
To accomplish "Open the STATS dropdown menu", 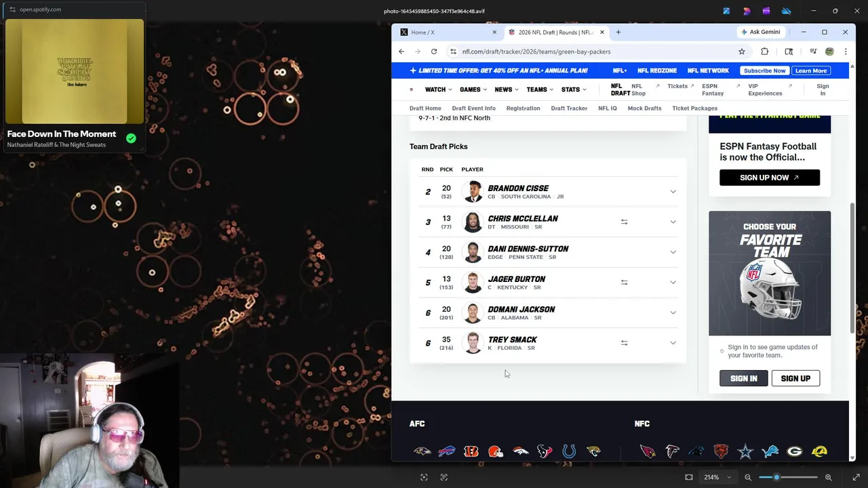I will click(574, 89).
